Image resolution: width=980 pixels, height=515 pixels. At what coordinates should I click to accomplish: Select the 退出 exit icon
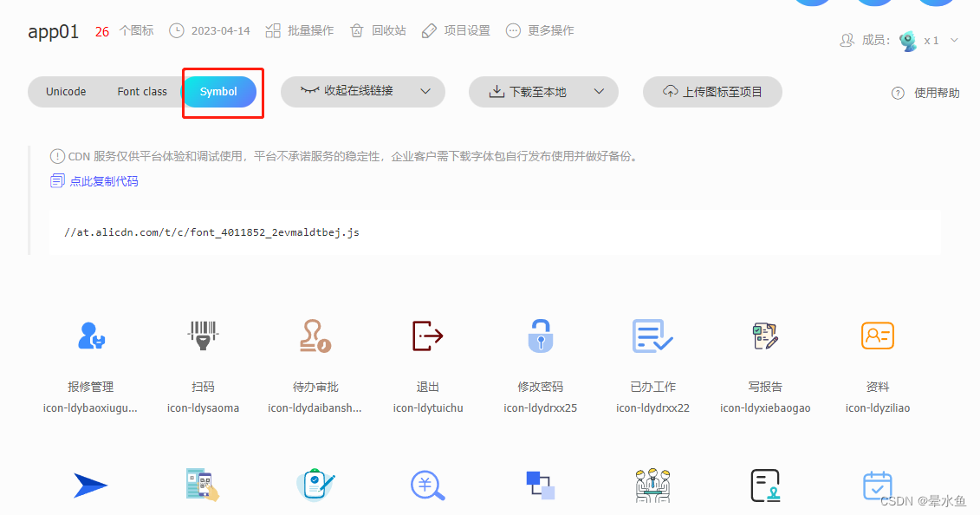coord(427,336)
